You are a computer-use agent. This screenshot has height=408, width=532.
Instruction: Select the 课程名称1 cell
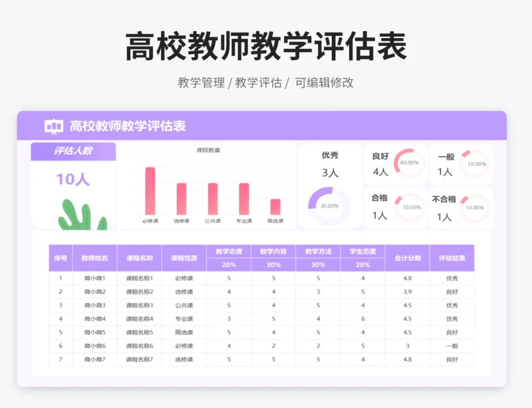(x=140, y=278)
